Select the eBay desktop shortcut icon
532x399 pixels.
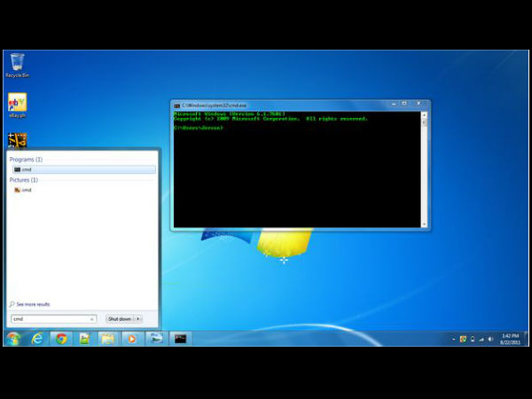18,106
